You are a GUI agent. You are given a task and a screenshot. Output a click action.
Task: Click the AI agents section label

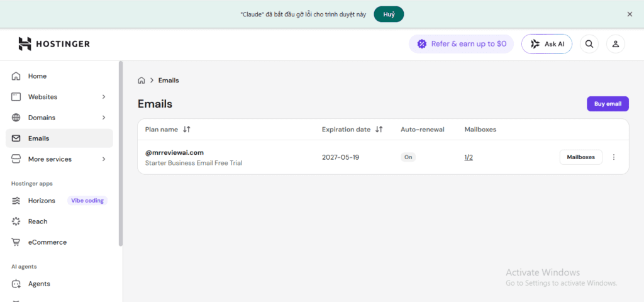(x=24, y=267)
